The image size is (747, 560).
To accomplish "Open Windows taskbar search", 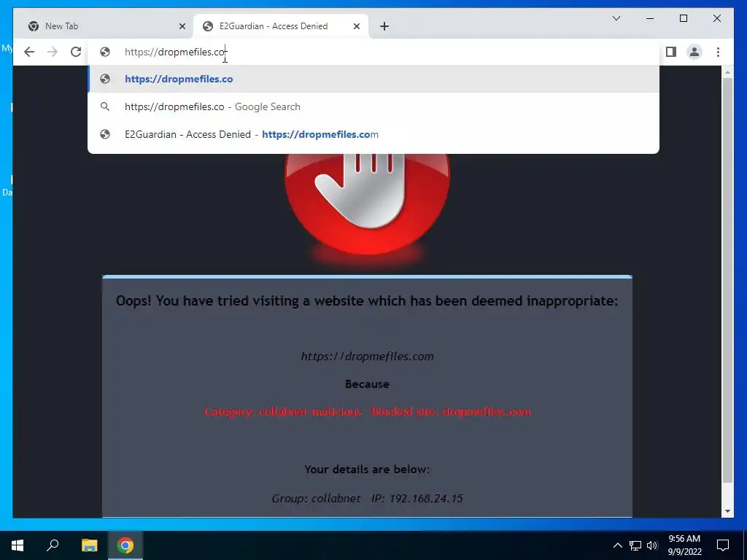I will 53,545.
